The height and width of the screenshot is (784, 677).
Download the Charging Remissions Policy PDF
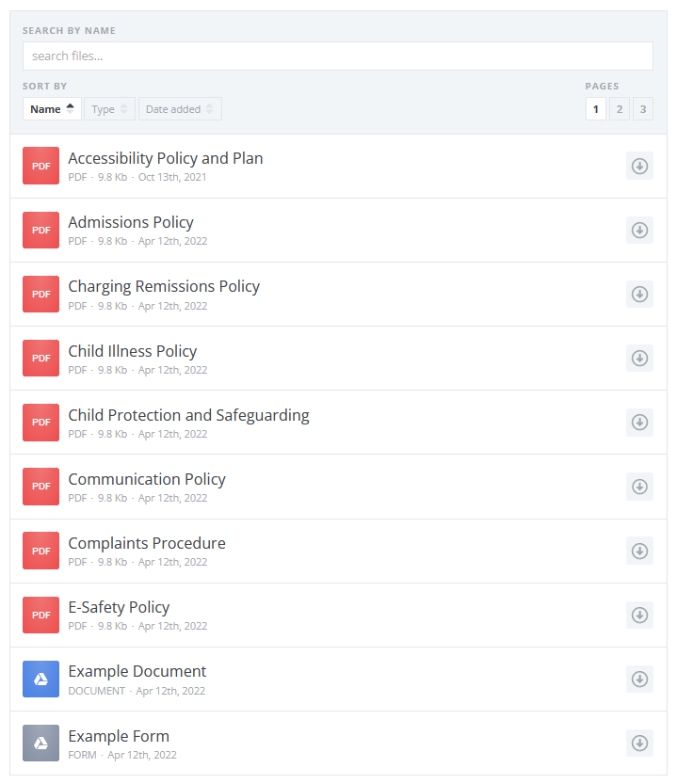click(639, 295)
